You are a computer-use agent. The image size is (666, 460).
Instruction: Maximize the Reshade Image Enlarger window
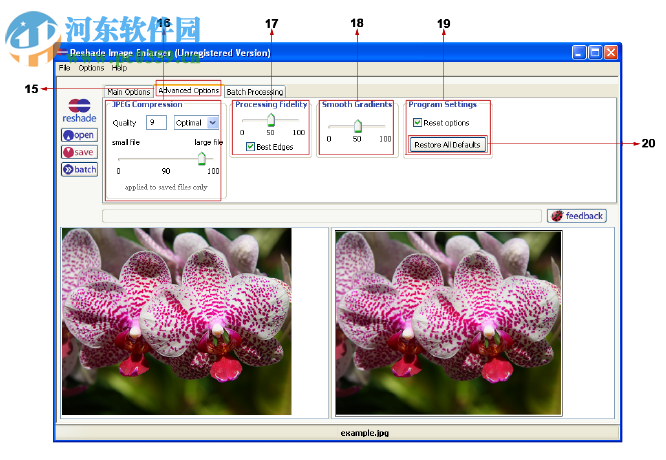pyautogui.click(x=595, y=53)
